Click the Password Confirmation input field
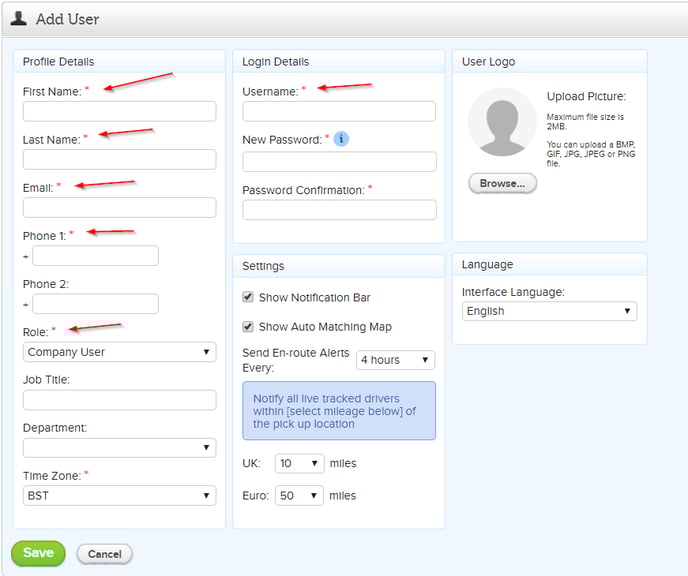688x576 pixels. pyautogui.click(x=339, y=210)
